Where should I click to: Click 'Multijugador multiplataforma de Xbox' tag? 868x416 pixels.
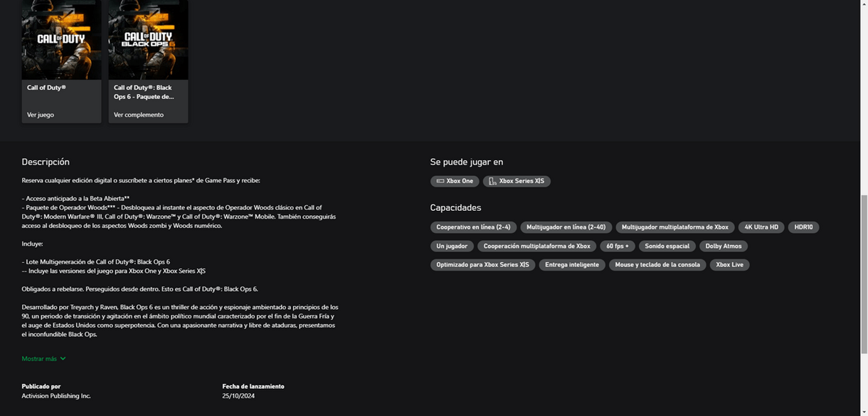click(675, 227)
